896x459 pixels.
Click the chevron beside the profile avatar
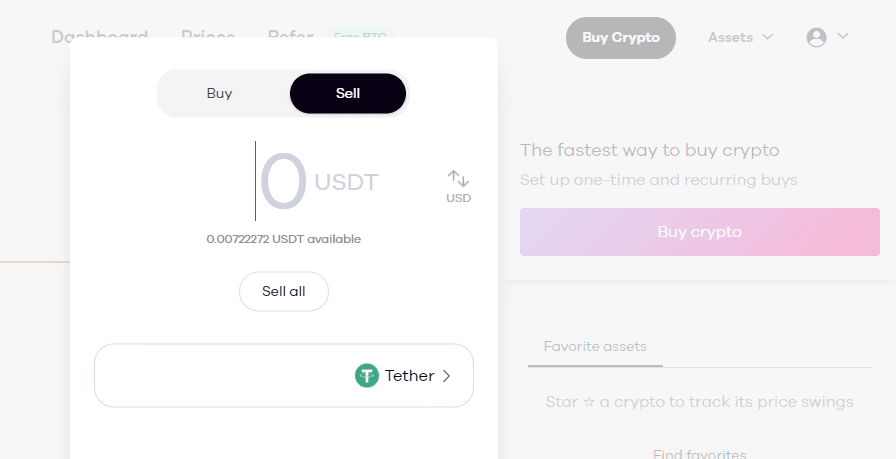[x=843, y=37]
